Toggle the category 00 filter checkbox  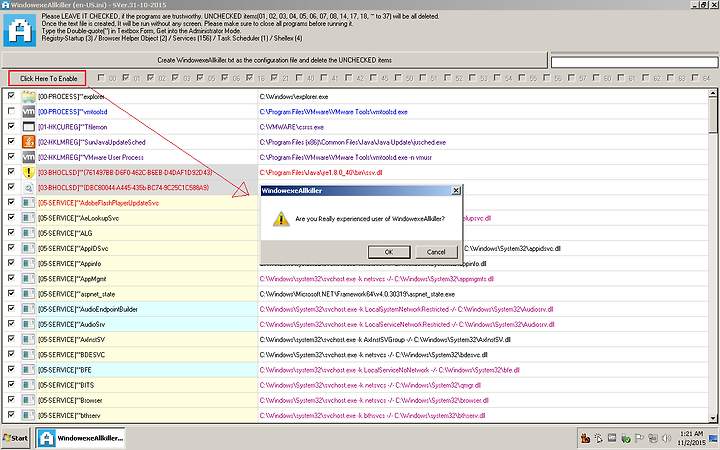pyautogui.click(x=101, y=78)
